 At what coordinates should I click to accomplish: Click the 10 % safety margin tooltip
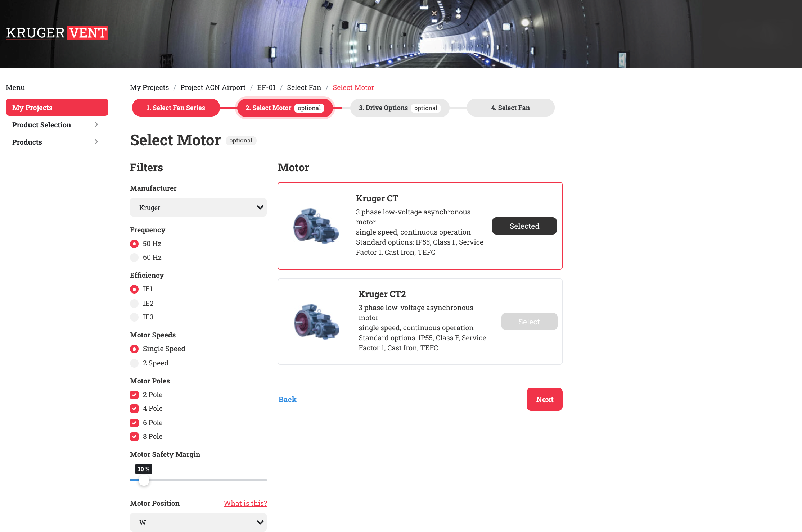(143, 469)
